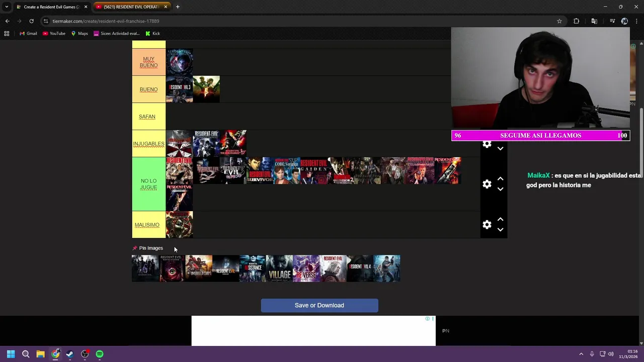Screen dimensions: 644x362
Task: Open settings gear for NO LO JUGUE row
Action: [487, 184]
